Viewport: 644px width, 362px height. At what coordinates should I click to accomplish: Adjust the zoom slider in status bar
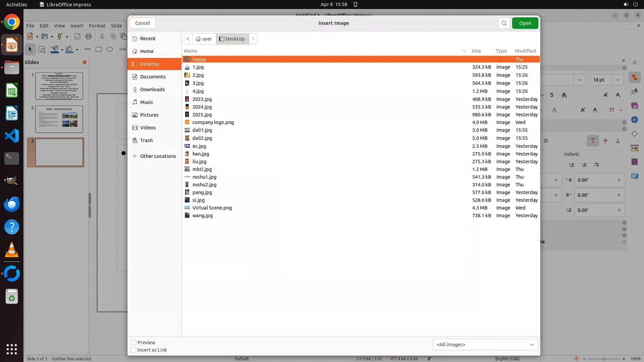[604, 359]
